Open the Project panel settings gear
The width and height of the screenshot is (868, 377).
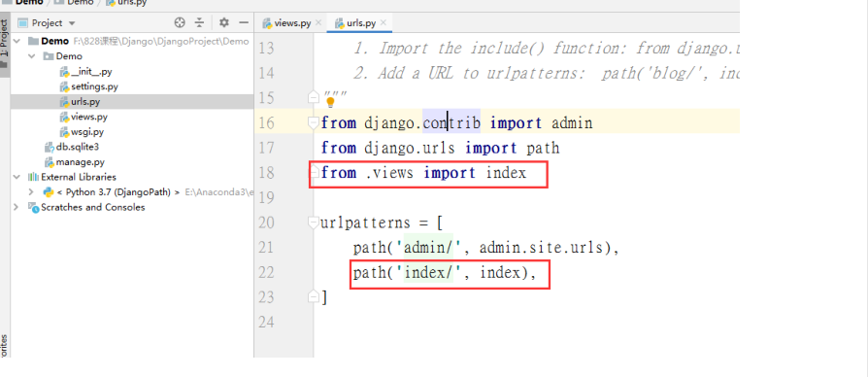pyautogui.click(x=223, y=22)
